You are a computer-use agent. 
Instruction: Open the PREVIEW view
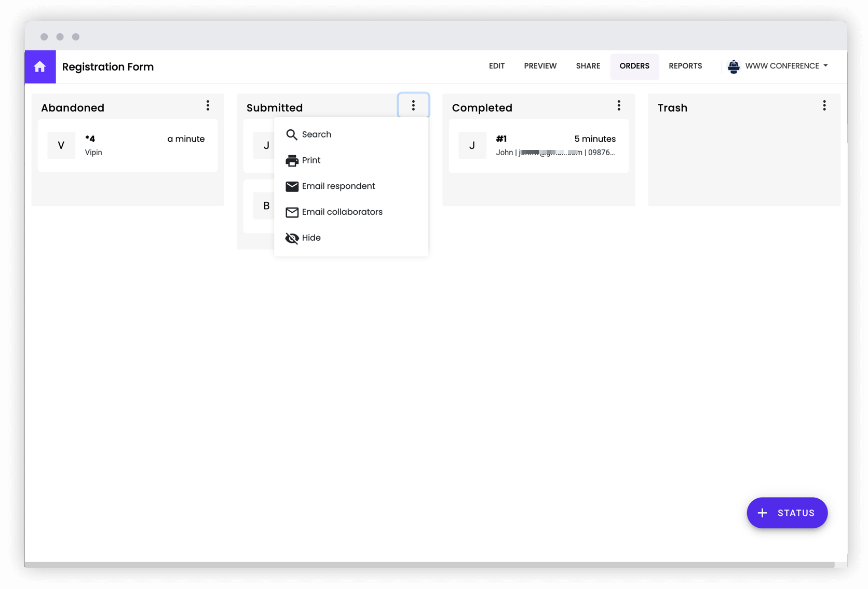pyautogui.click(x=540, y=66)
